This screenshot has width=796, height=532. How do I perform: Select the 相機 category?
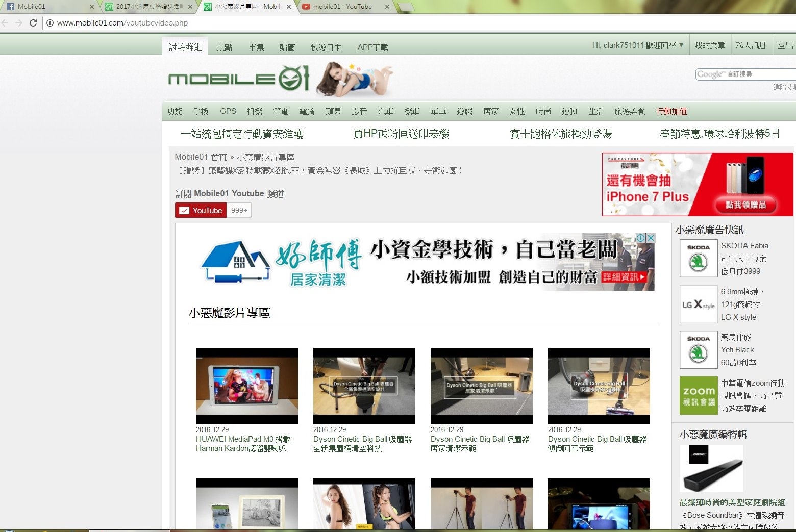coord(254,111)
